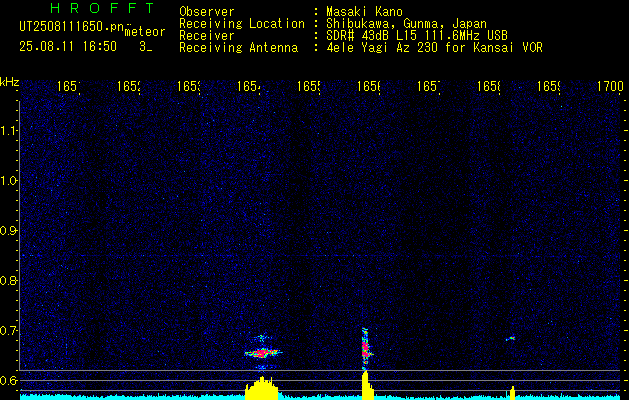Click the observer name Masaki Kano
The height and width of the screenshot is (400, 629).
click(364, 12)
